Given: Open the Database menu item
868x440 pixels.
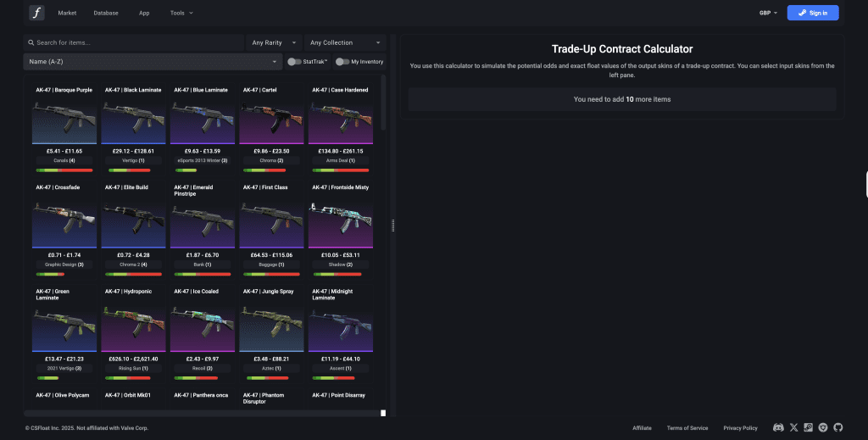Looking at the screenshot, I should [106, 13].
